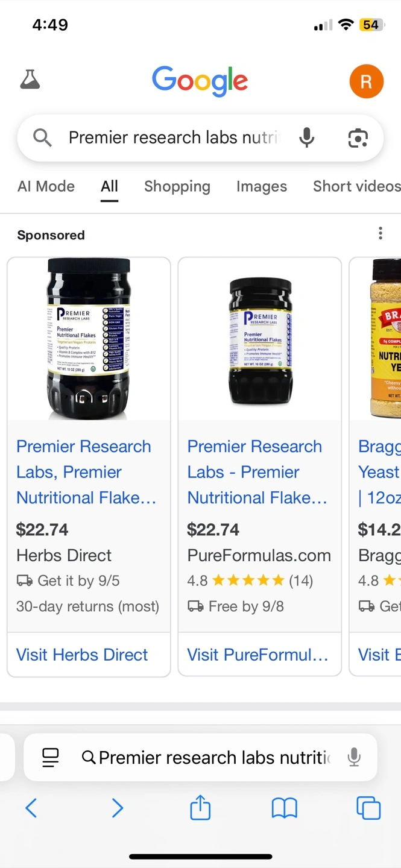Switch to the Shopping tab
The height and width of the screenshot is (868, 401).
177,186
